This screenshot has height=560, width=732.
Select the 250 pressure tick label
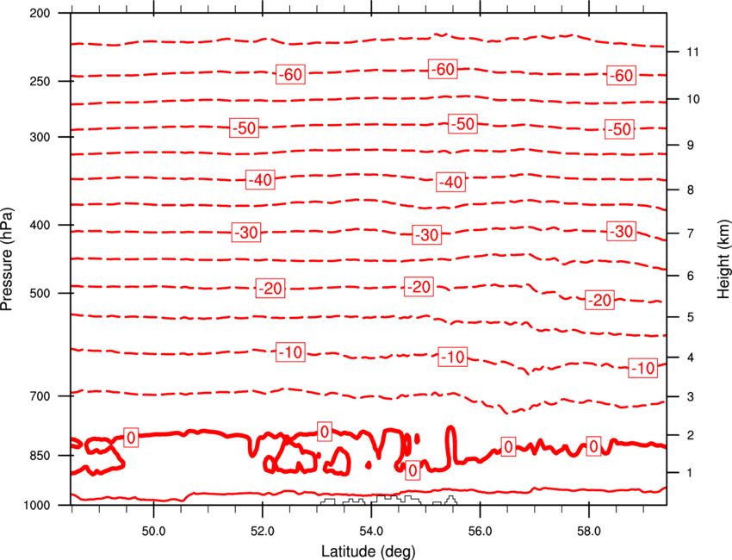40,81
